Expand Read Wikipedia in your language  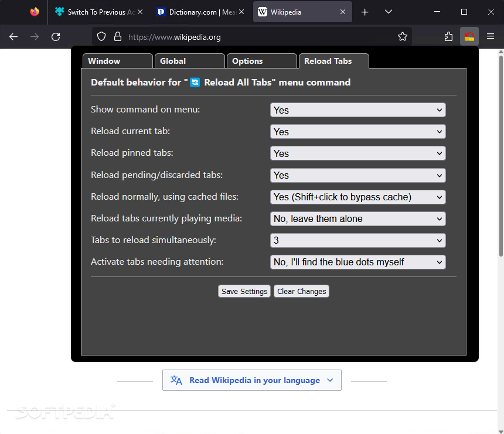click(251, 380)
